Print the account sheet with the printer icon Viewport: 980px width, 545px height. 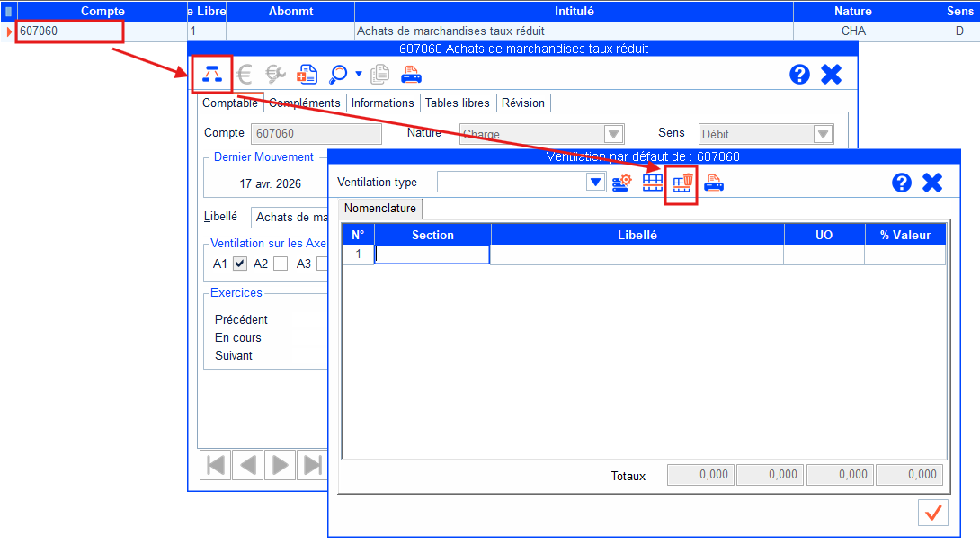411,75
